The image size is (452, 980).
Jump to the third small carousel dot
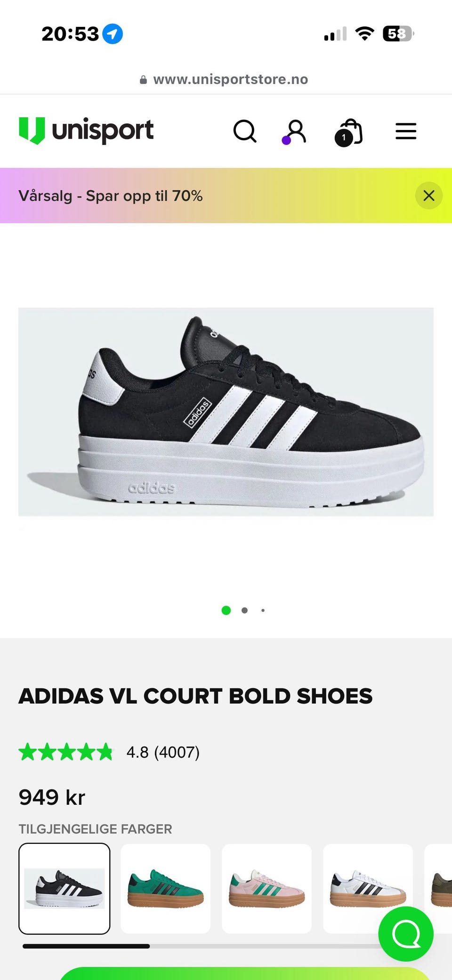(x=263, y=610)
